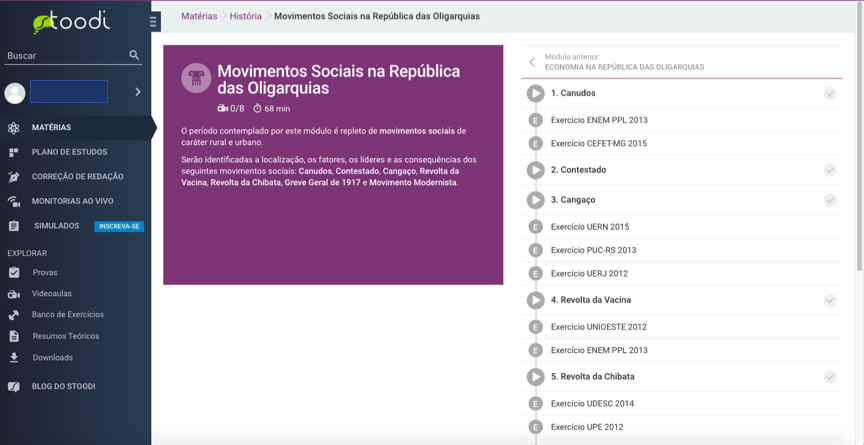
Task: Click the Inscreva-se badge button
Action: pyautogui.click(x=119, y=226)
